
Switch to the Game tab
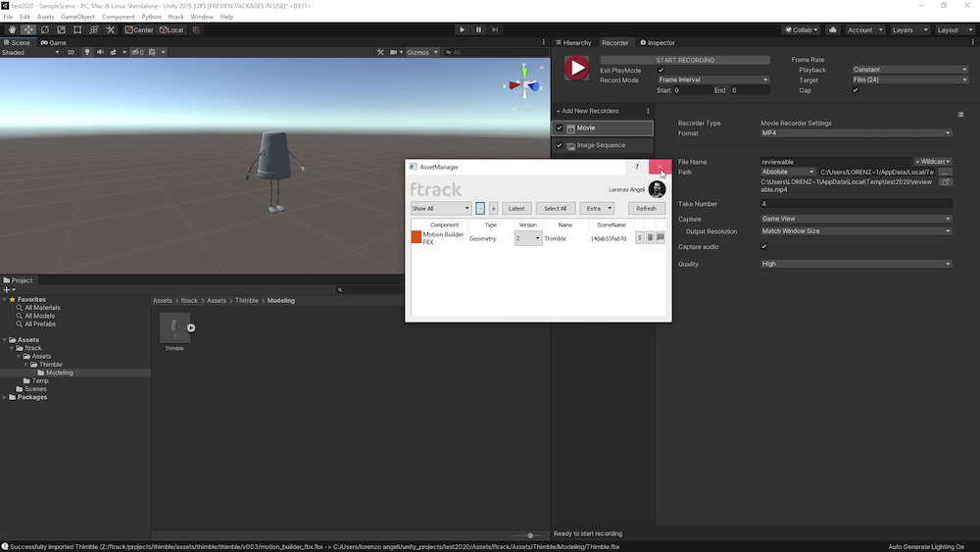point(54,42)
